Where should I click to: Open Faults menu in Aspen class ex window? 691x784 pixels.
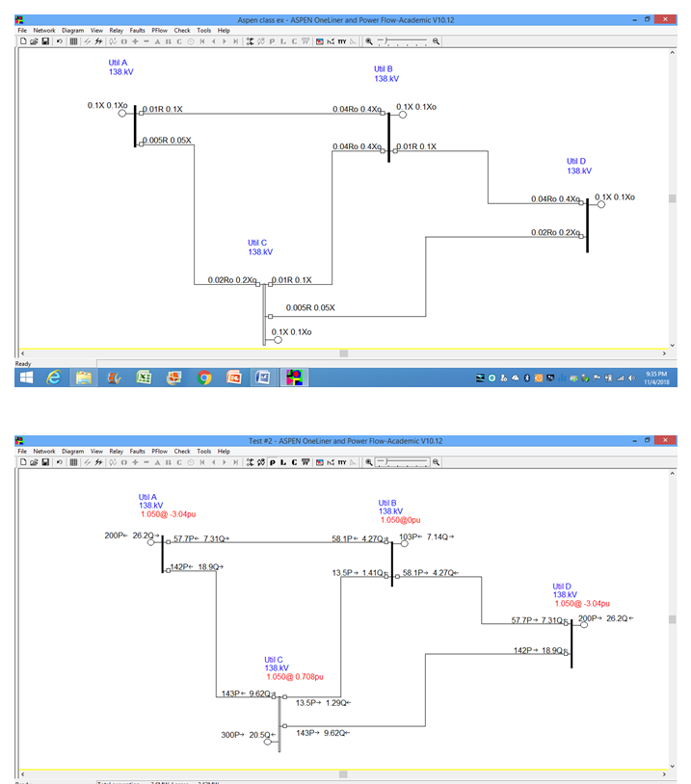pos(137,31)
